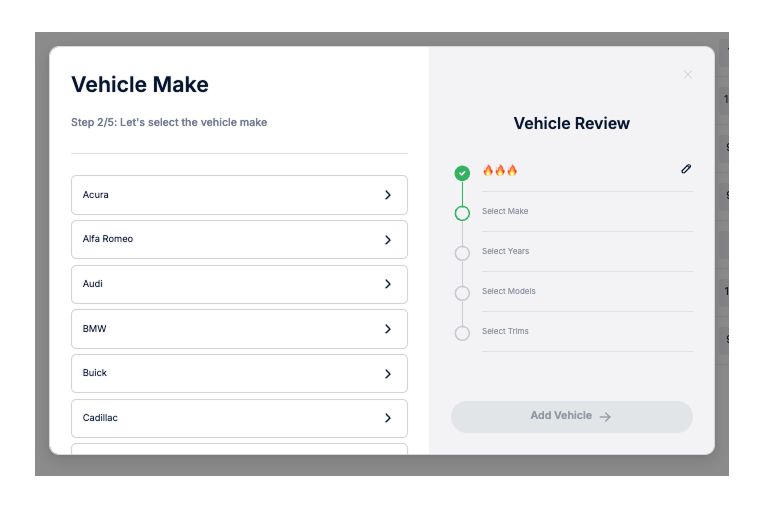Select the Select Years step circle
The height and width of the screenshot is (507, 776).
(462, 253)
